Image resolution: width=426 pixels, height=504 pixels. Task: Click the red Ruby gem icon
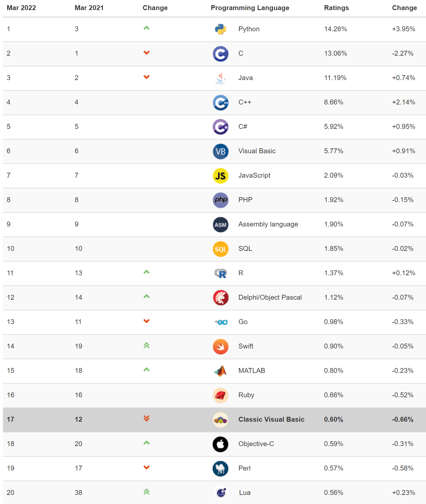[220, 395]
